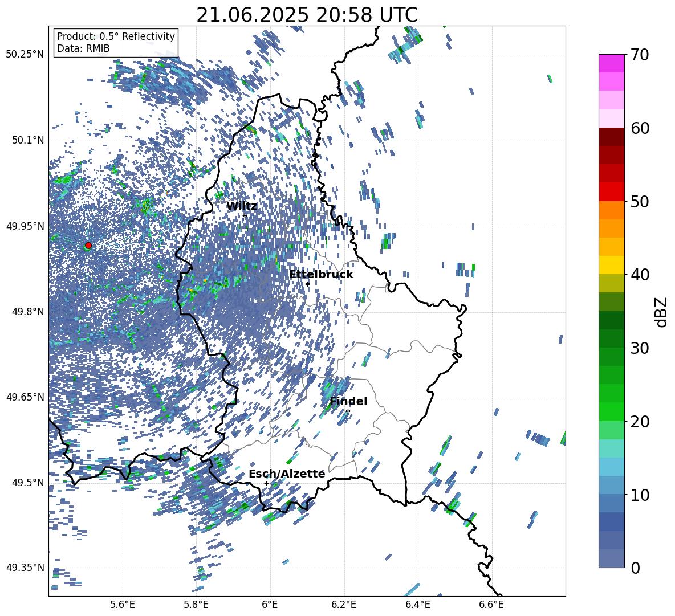
Task: Click the bright red colorbar segment at the 50 tick
Action: click(611, 191)
